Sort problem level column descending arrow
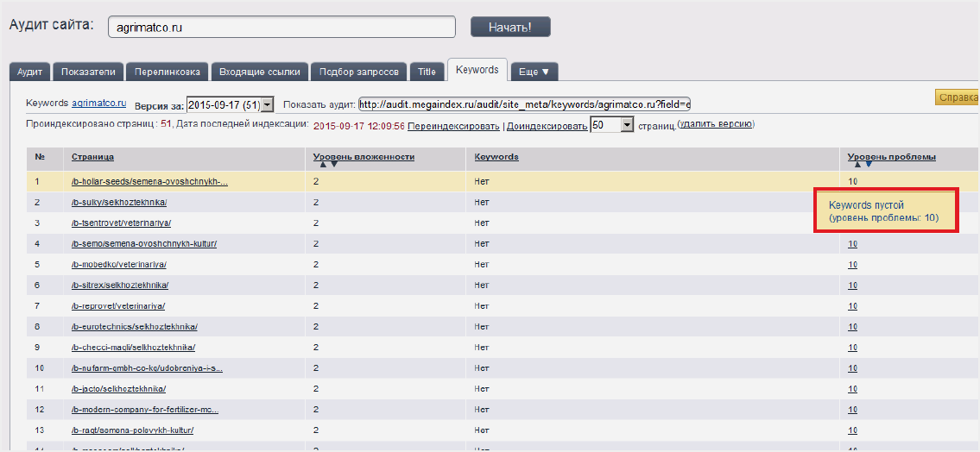Viewport: 980px width, 452px height. [869, 165]
